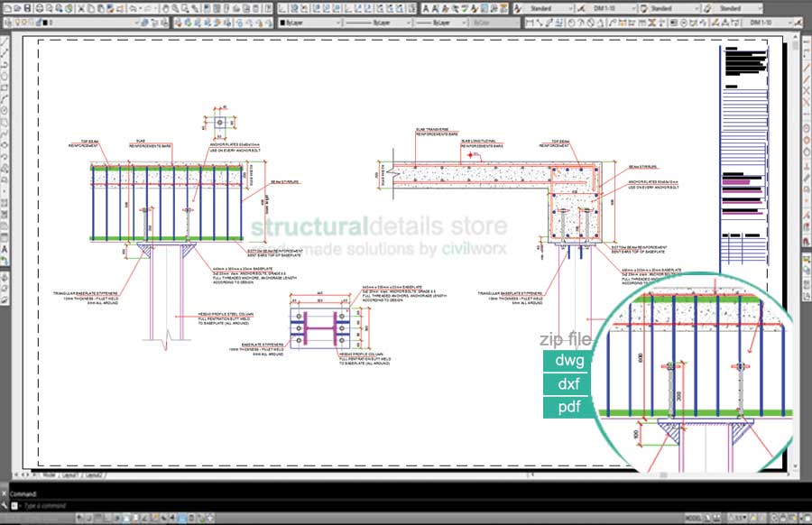
Task: Toggle the layer light bulb on/off icon
Action: click(18, 22)
